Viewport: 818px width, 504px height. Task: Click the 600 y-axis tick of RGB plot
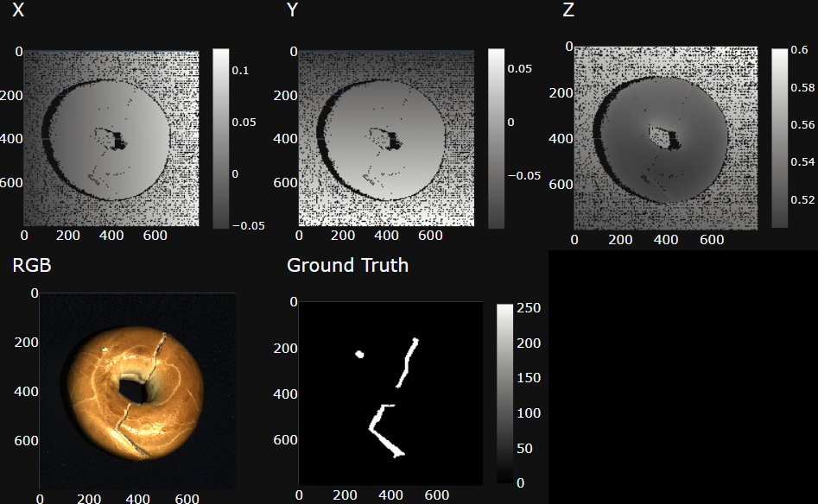(x=26, y=441)
